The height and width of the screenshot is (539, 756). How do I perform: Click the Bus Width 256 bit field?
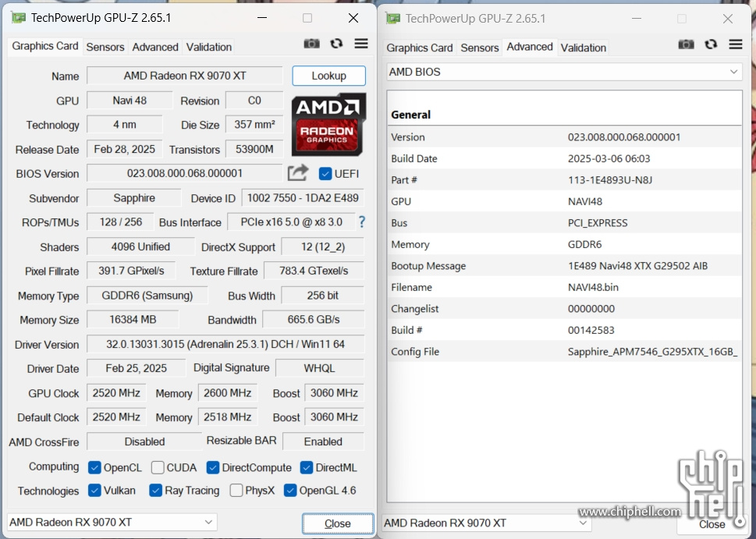(322, 296)
